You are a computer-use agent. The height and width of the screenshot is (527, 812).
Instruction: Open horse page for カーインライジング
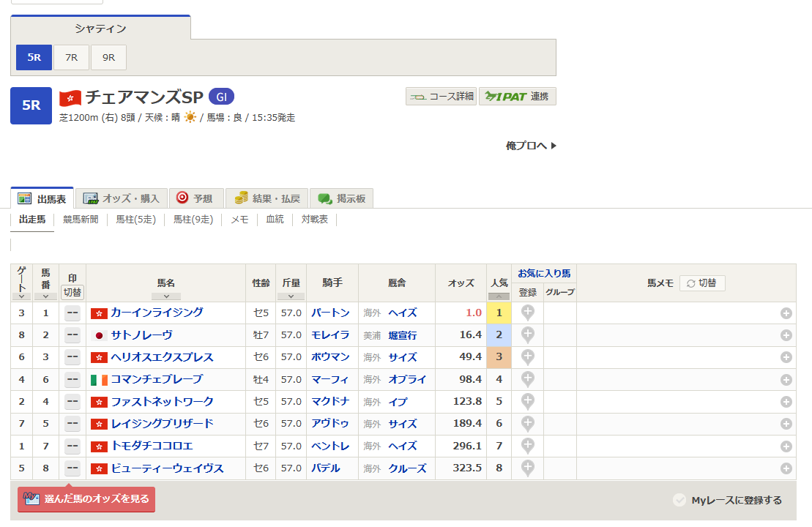(157, 313)
